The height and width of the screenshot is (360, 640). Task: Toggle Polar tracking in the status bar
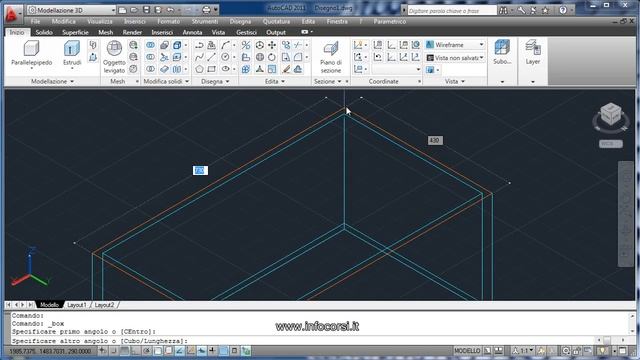point(147,351)
